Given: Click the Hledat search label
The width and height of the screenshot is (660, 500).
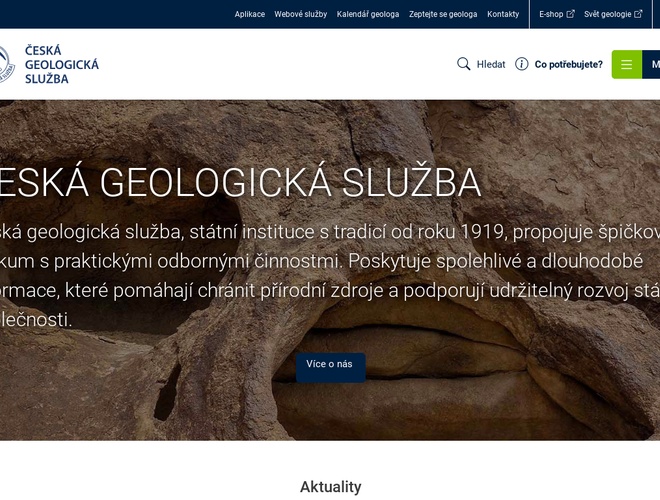Looking at the screenshot, I should point(491,64).
